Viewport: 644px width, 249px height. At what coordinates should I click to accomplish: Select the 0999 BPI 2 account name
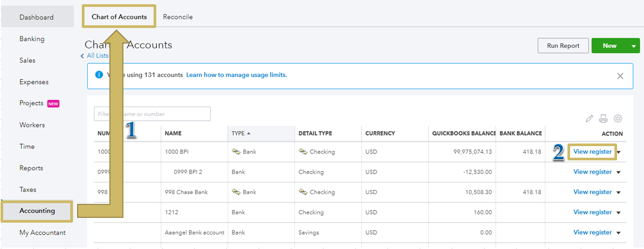(188, 172)
